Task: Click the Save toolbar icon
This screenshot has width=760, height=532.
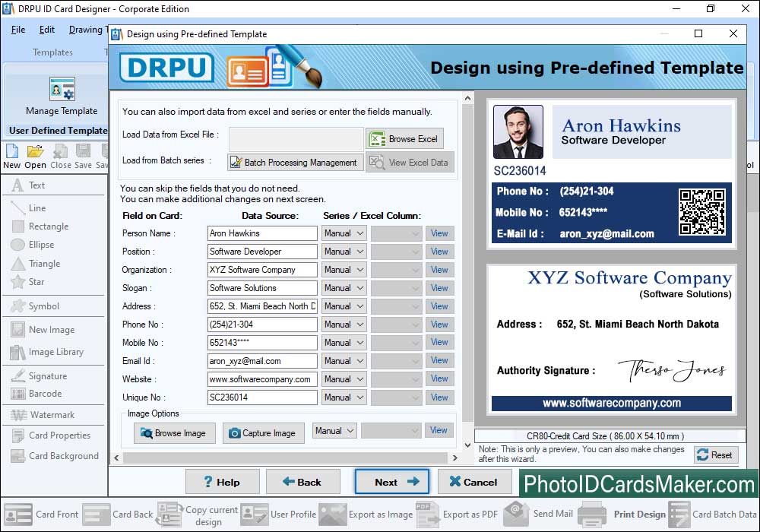Action: 83,157
